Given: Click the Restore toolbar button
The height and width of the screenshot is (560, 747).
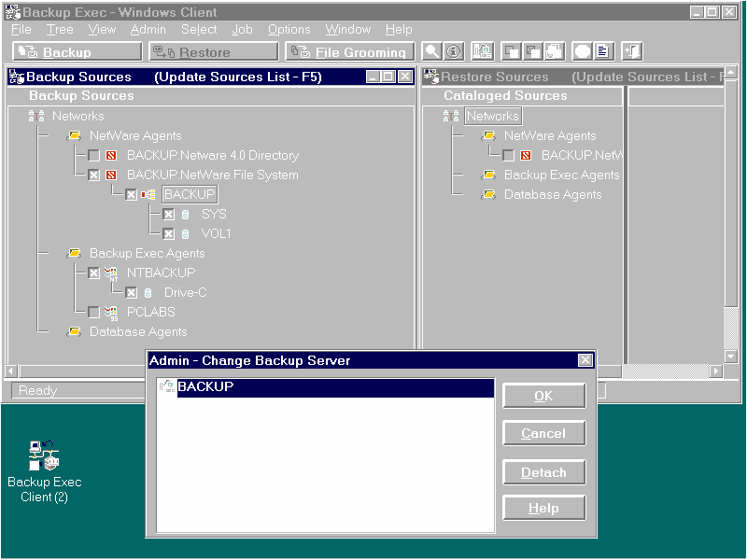Looking at the screenshot, I should pos(214,51).
